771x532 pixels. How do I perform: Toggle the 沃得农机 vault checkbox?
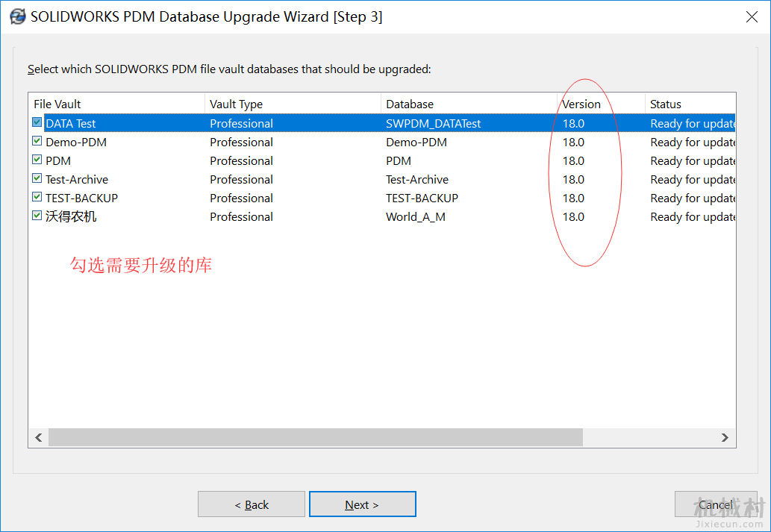[37, 216]
